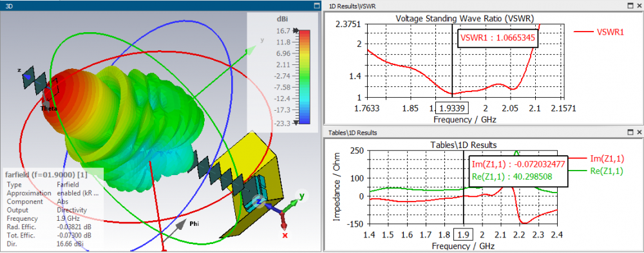Screen dimensions: 644x253
Task: Click the Im(Z1,1)/Re(Z1,1) marker readout box
Action: [x=518, y=171]
